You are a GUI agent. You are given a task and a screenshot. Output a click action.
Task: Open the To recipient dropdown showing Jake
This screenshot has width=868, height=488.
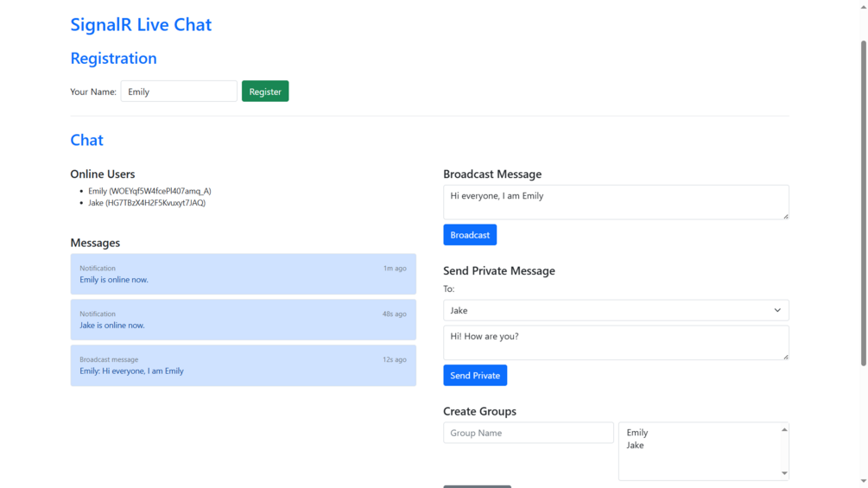click(616, 310)
